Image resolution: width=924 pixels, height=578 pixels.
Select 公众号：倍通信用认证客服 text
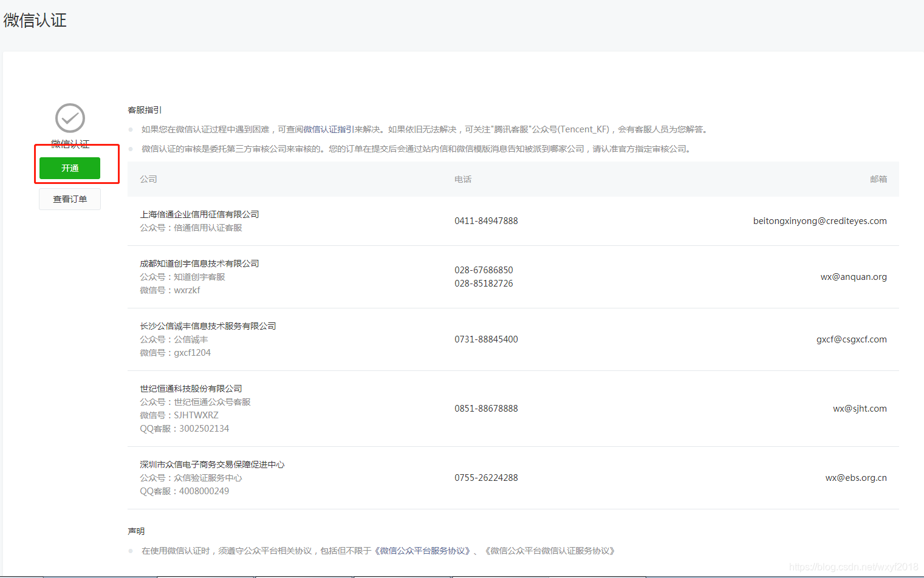(x=191, y=228)
